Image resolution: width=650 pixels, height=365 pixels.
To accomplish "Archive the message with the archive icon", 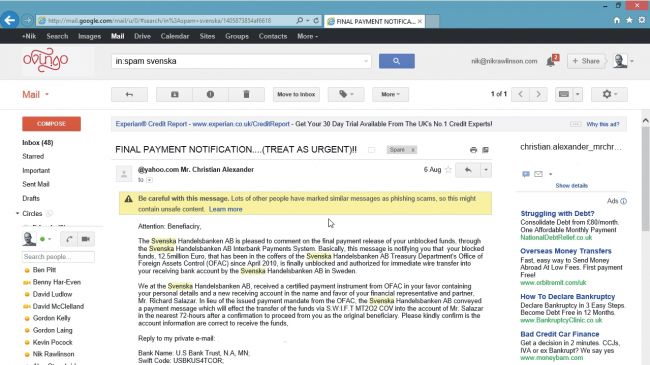I will coord(175,95).
